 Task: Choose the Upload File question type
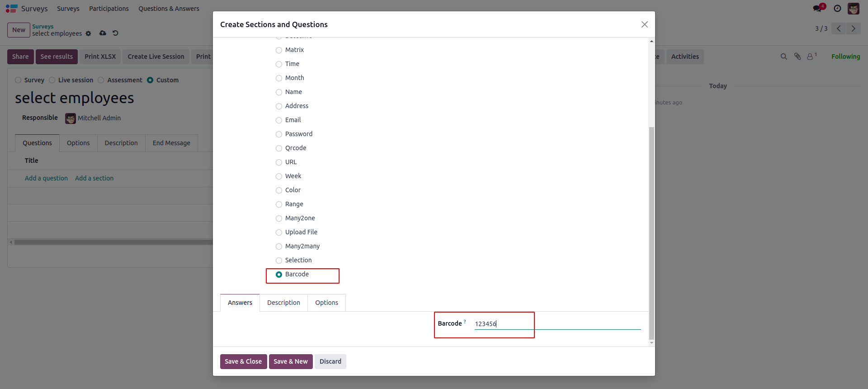[279, 232]
